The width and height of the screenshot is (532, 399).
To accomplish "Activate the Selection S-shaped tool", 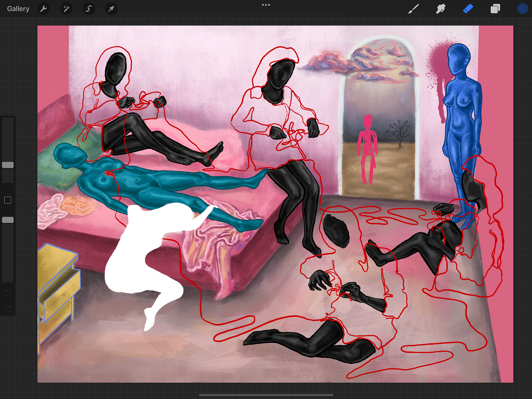I will coord(89,9).
